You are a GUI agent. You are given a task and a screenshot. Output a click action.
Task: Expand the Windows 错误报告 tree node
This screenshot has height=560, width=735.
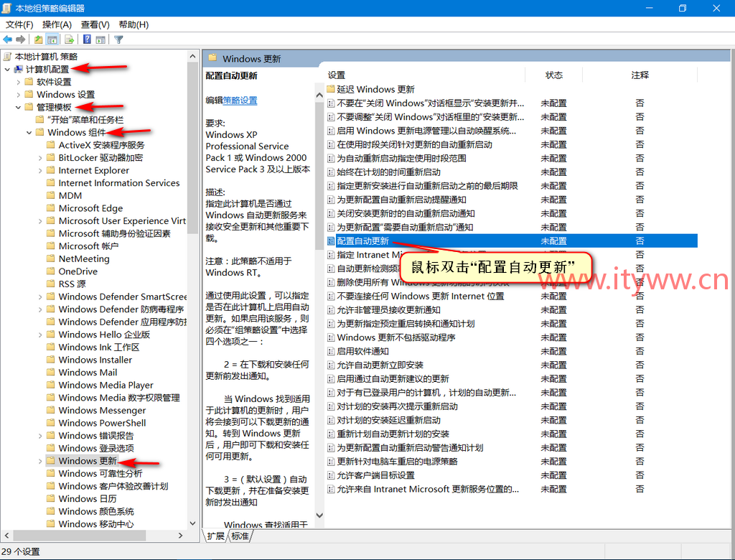[x=40, y=436]
